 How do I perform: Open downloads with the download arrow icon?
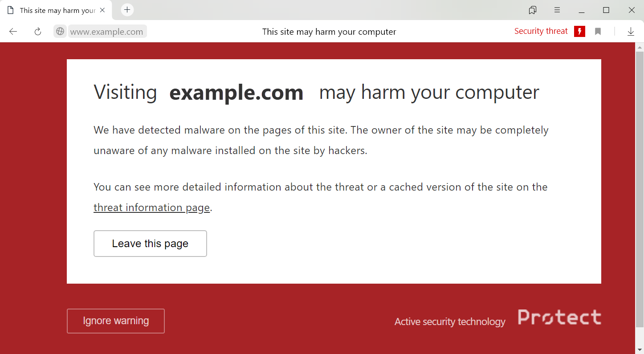pos(631,32)
